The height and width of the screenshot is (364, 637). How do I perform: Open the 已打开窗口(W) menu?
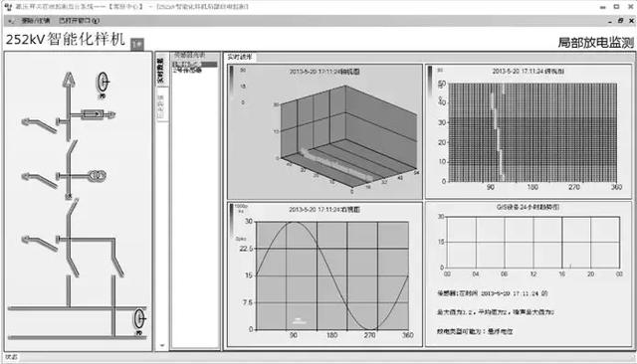[x=79, y=20]
